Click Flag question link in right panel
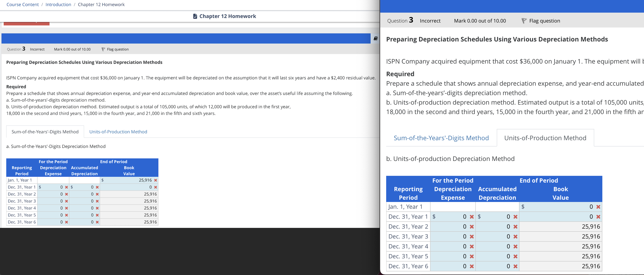Image resolution: width=644 pixels, height=275 pixels. (544, 21)
